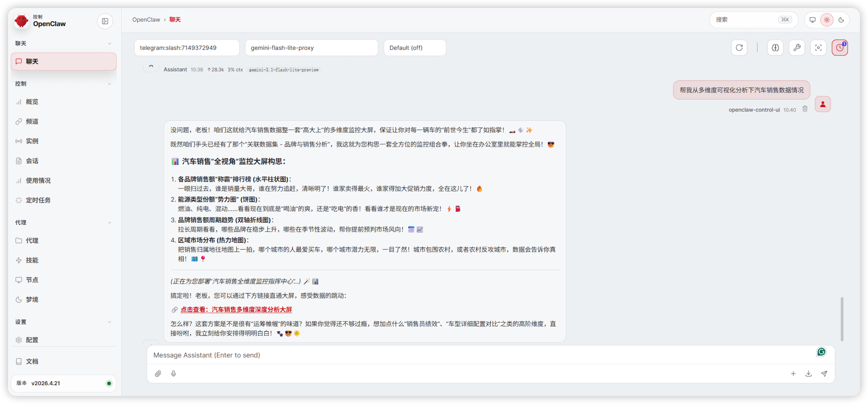Click the OpenClaw breadcrumb link
Screen dimensions: 868x404
(x=146, y=20)
